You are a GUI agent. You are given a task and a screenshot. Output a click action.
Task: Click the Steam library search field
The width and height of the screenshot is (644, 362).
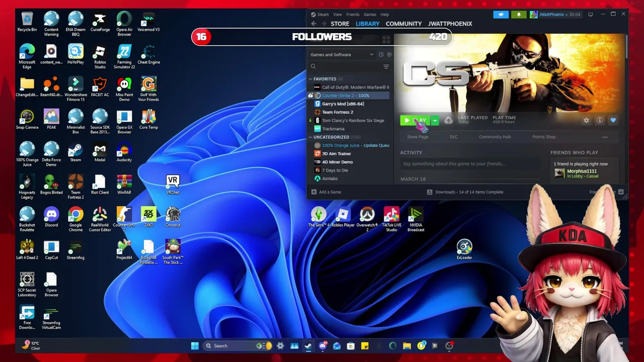coord(345,66)
